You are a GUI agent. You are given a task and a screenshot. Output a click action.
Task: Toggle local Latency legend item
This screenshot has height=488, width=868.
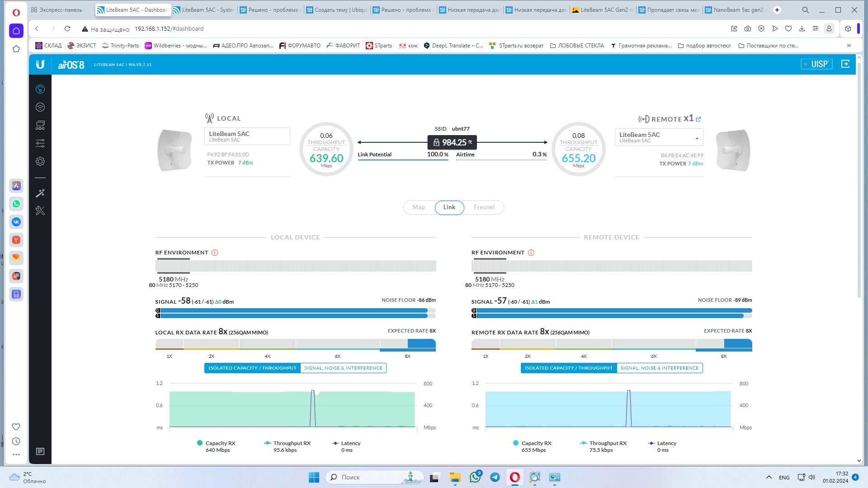(346, 446)
